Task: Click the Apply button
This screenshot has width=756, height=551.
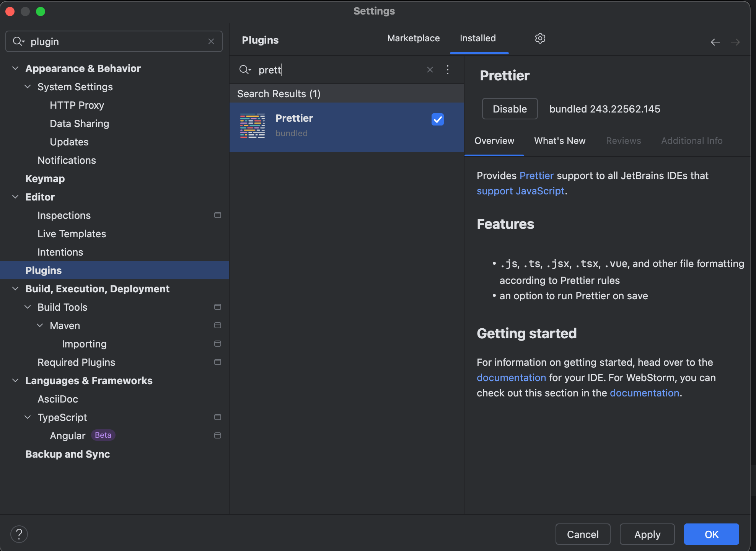Action: 647,534
